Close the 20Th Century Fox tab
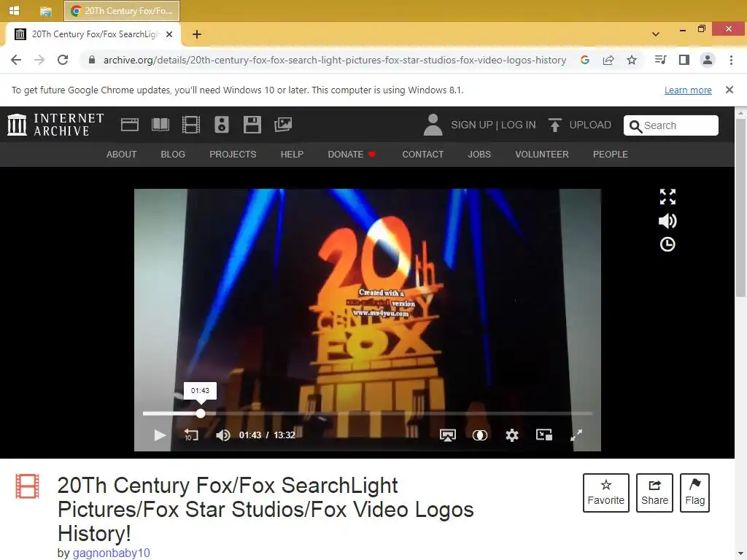Screen dimensions: 747x560 coord(169,34)
